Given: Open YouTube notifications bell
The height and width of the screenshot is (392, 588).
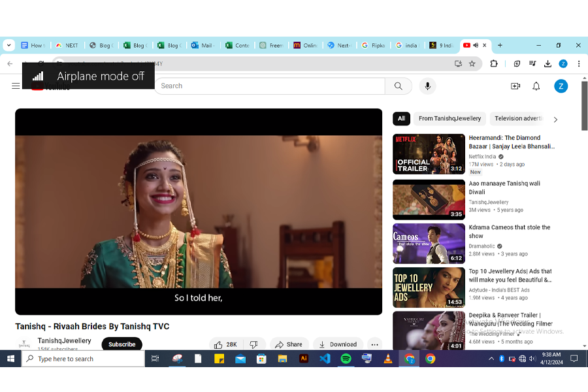Looking at the screenshot, I should click(x=536, y=86).
